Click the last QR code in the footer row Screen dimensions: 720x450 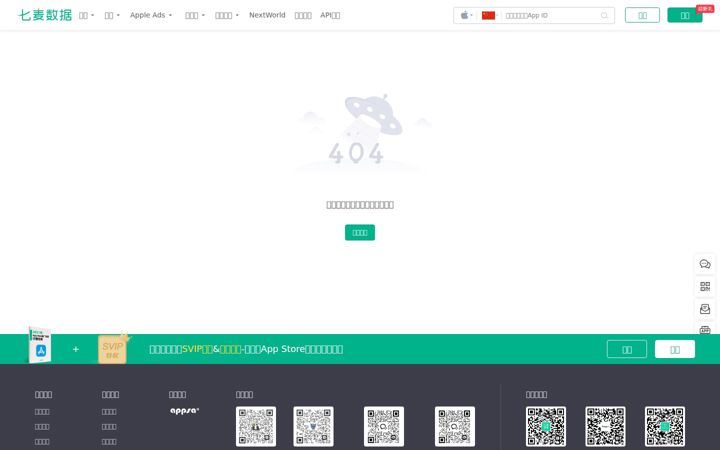[665, 426]
